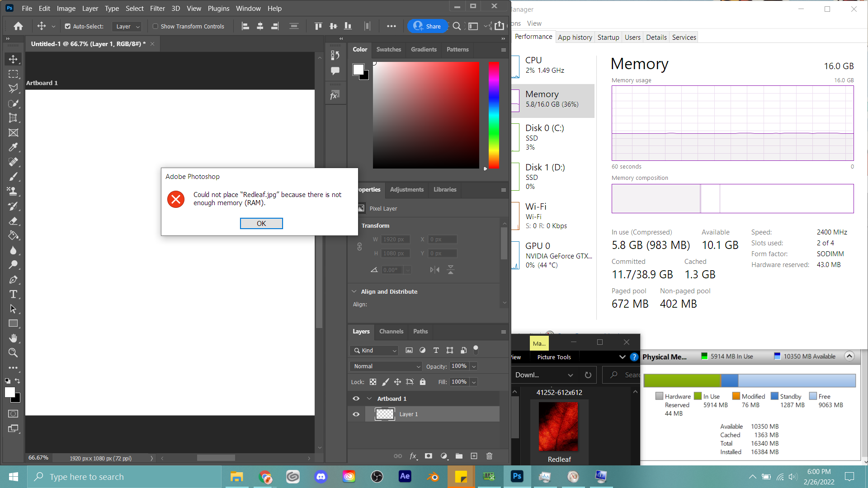
Task: Open the Redleaf image thumbnail
Action: coord(559,427)
